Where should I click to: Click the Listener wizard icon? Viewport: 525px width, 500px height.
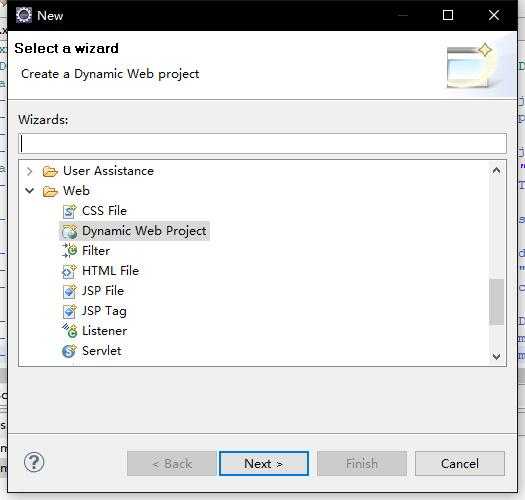[69, 331]
